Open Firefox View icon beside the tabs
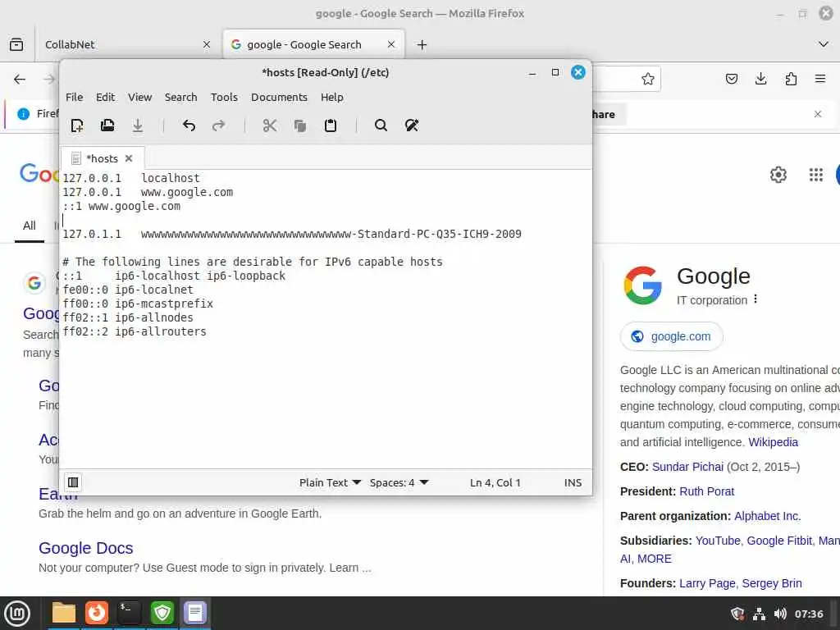Viewport: 840px width, 630px height. [16, 44]
